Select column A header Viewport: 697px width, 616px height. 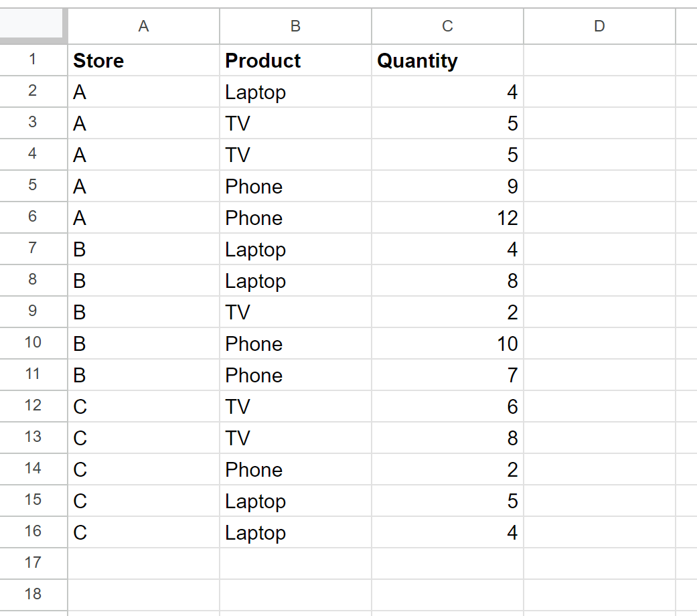click(143, 26)
